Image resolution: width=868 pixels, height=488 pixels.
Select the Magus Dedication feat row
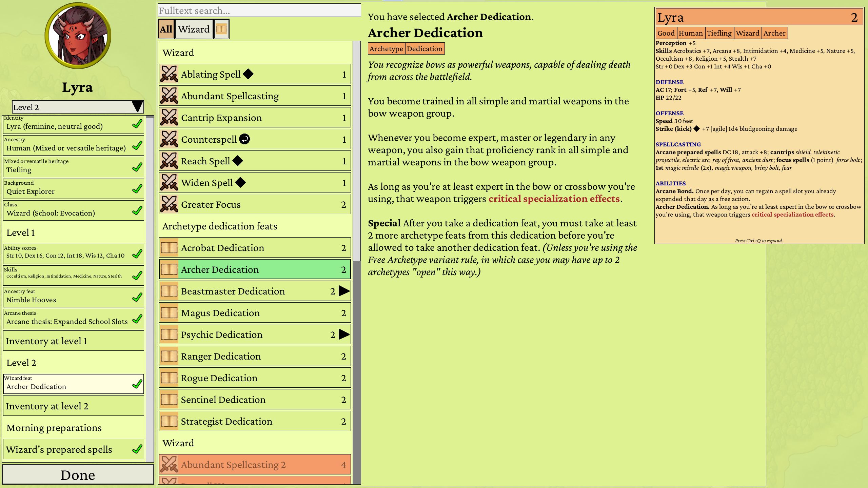pyautogui.click(x=255, y=312)
